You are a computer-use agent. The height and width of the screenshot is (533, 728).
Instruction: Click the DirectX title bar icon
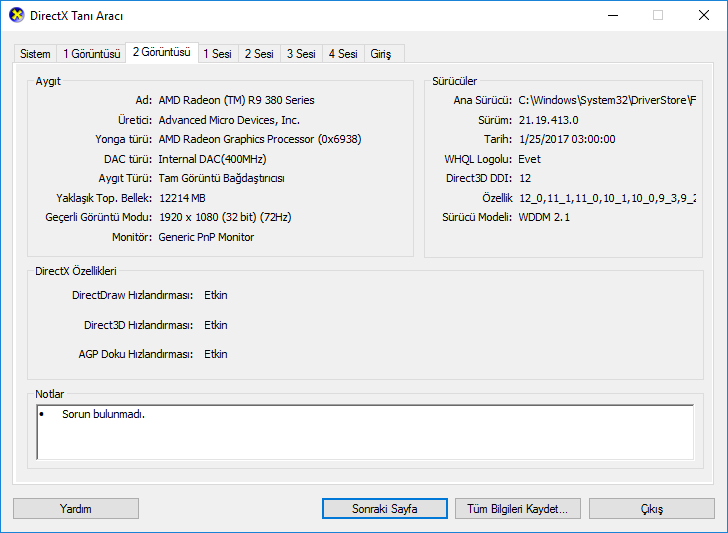click(17, 15)
